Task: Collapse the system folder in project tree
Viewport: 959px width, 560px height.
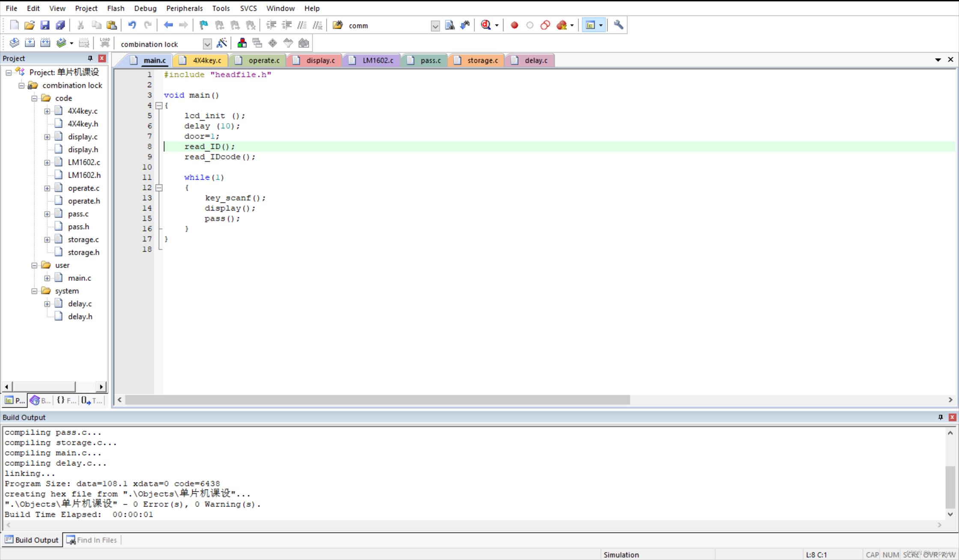Action: coord(34,291)
